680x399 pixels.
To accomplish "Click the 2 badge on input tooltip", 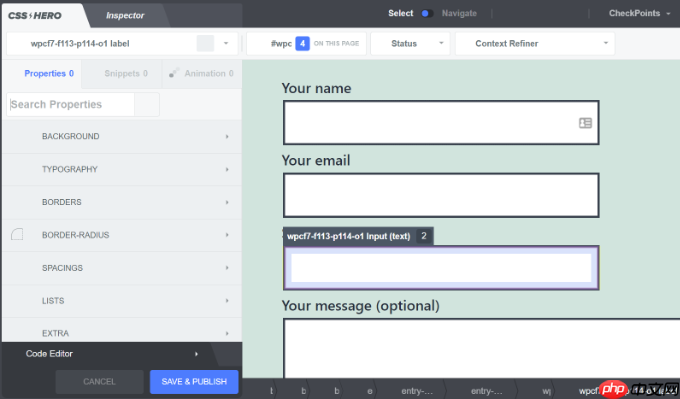I will tap(424, 236).
